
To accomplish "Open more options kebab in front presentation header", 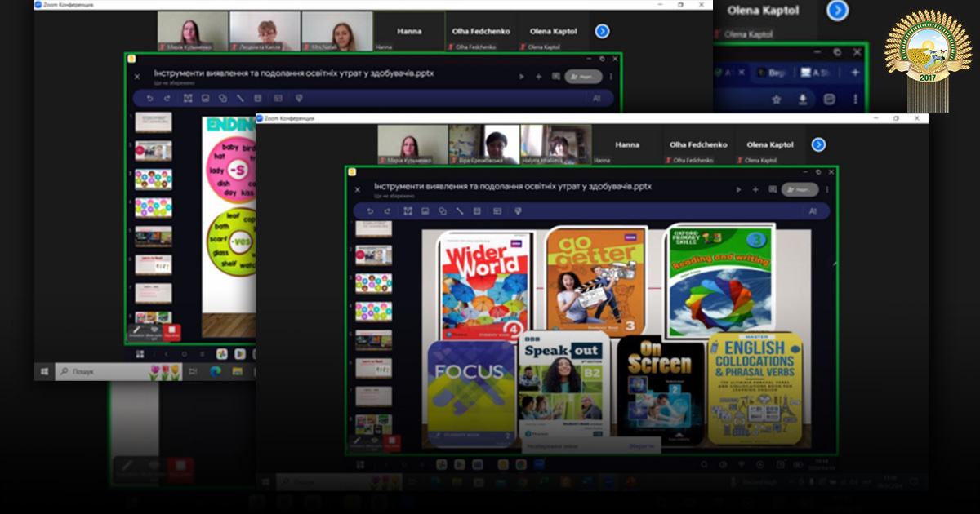I will pos(827,189).
